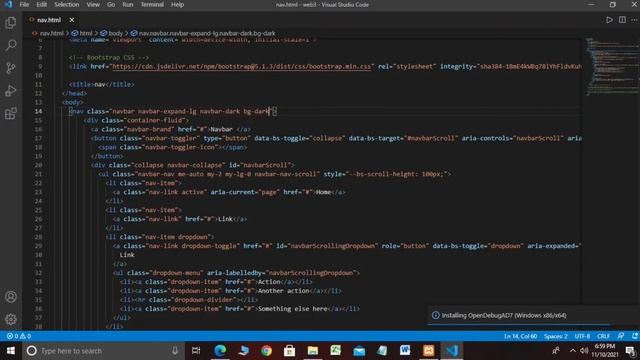
Task: Click the feedback icon in status bar
Action: click(621, 336)
